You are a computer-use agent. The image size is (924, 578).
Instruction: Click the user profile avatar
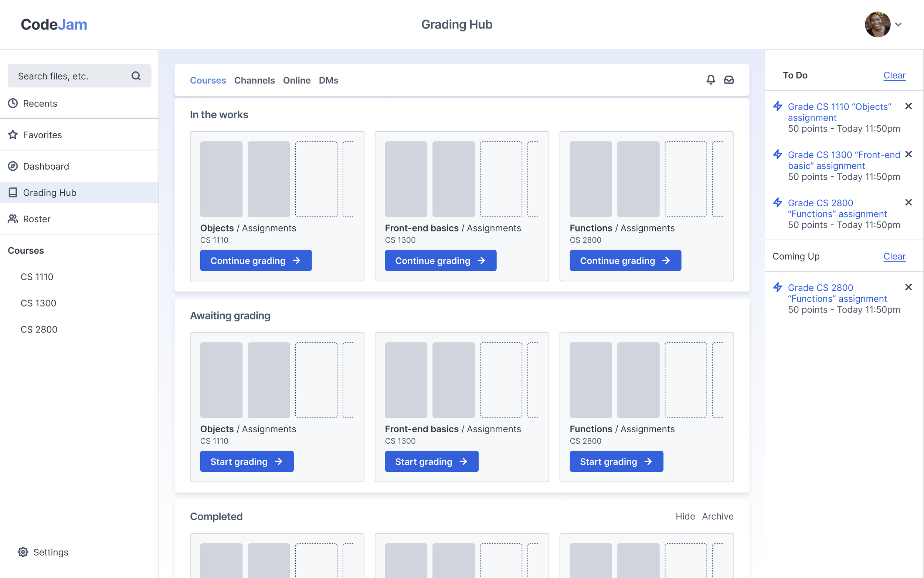tap(877, 24)
